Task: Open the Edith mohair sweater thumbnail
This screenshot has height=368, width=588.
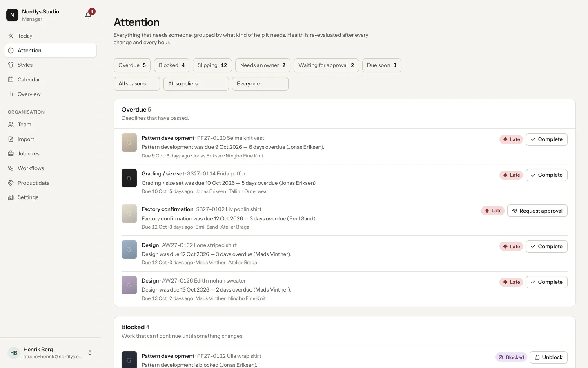Action: coord(129,285)
